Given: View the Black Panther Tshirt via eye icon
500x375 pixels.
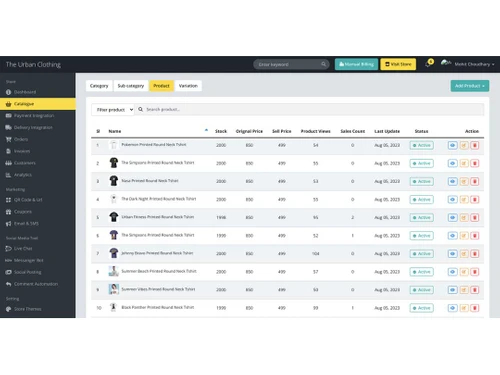Looking at the screenshot, I should click(452, 308).
